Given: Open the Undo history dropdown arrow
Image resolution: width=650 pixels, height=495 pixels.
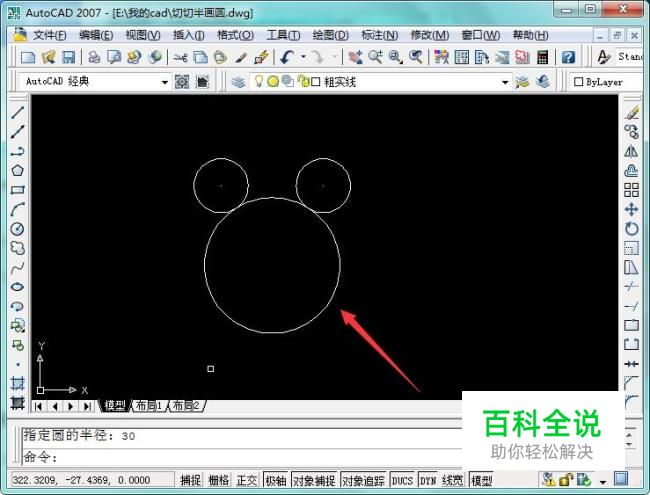Looking at the screenshot, I should click(303, 57).
